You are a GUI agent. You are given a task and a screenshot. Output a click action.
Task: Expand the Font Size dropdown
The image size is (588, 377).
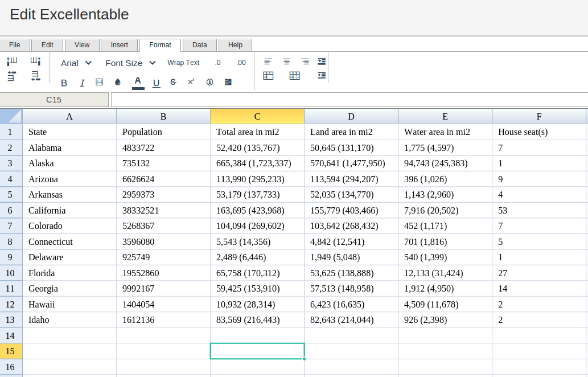(x=130, y=63)
